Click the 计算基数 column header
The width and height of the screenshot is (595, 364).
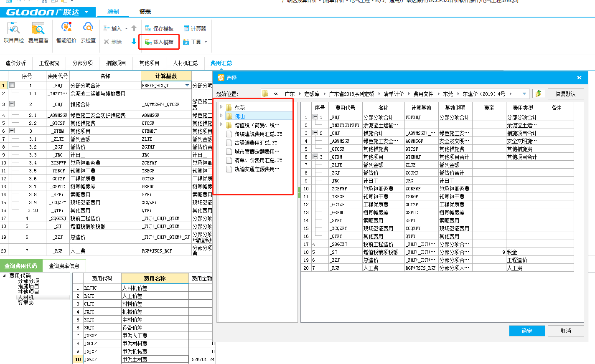pos(166,76)
